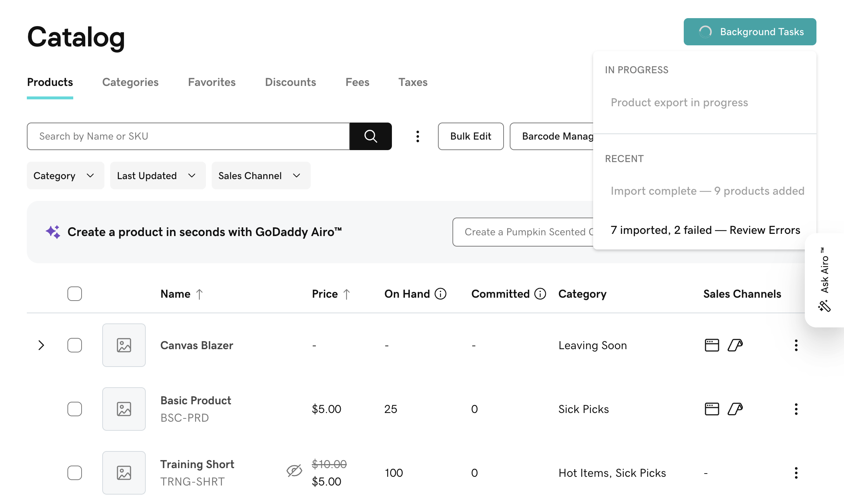Click Canvas Blazer point-of-sale channel icon
This screenshot has height=504, width=844.
click(x=735, y=345)
